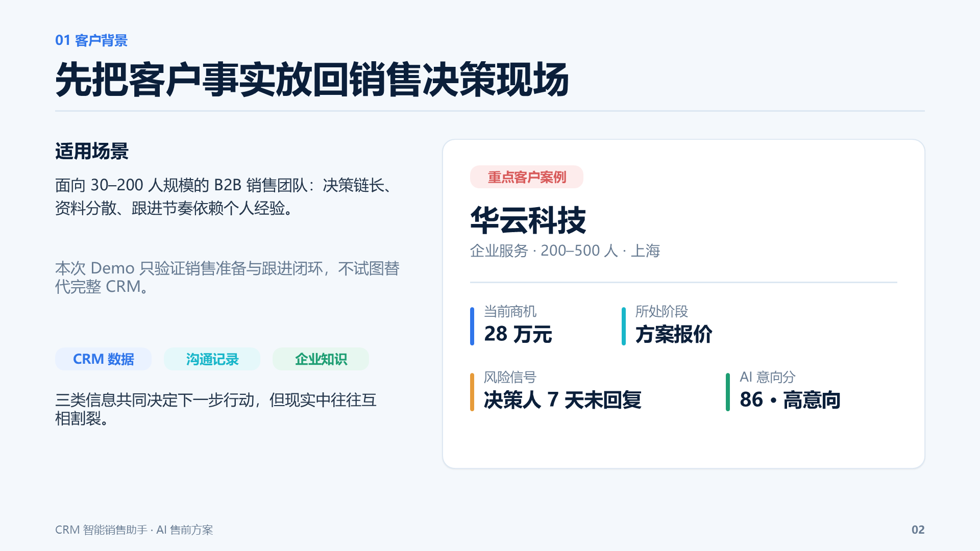Select the 华云科技 company name
Image resolution: width=980 pixels, height=551 pixels.
click(528, 220)
